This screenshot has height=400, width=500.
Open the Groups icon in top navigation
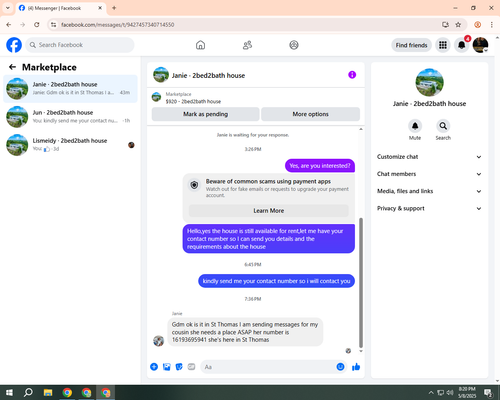point(294,45)
